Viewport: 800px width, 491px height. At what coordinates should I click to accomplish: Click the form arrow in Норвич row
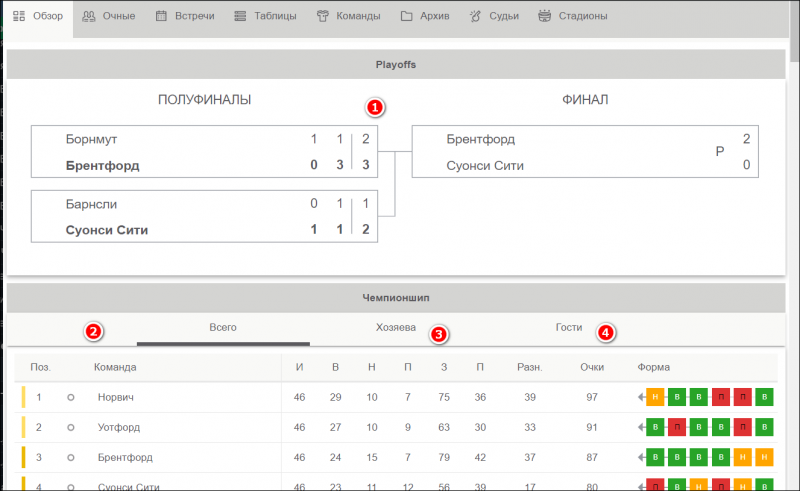tap(641, 397)
